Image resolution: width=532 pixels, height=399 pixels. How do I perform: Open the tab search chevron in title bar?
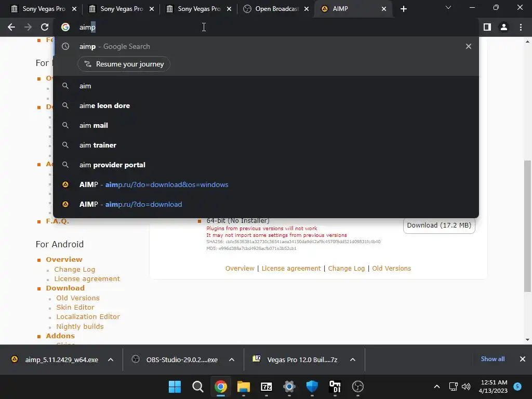pyautogui.click(x=448, y=7)
